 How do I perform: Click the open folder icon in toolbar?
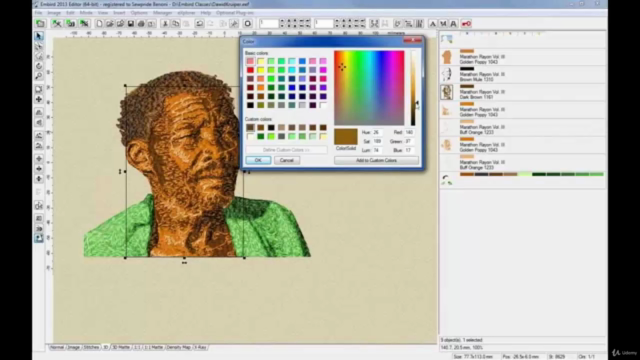109,24
